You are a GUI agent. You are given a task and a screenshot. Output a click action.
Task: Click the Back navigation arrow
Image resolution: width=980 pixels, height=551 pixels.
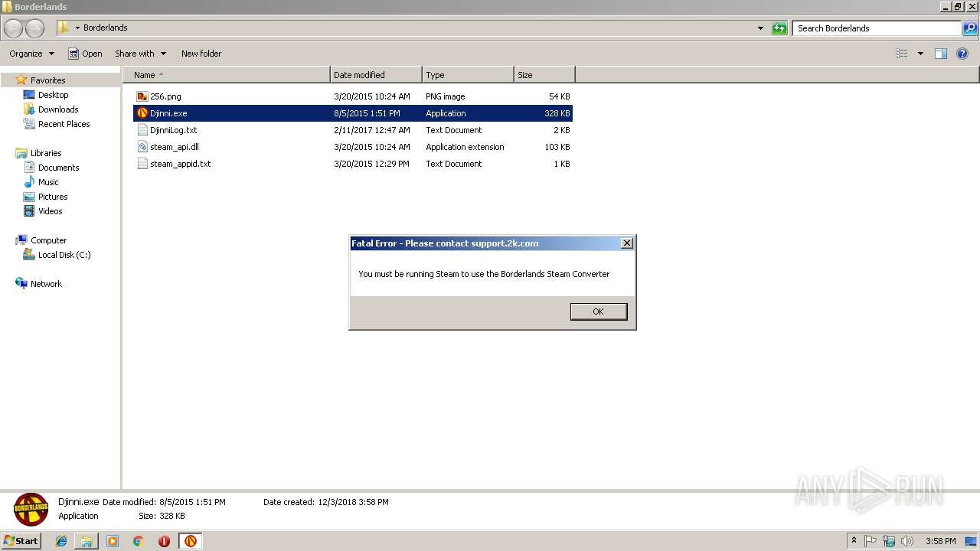pos(14,28)
